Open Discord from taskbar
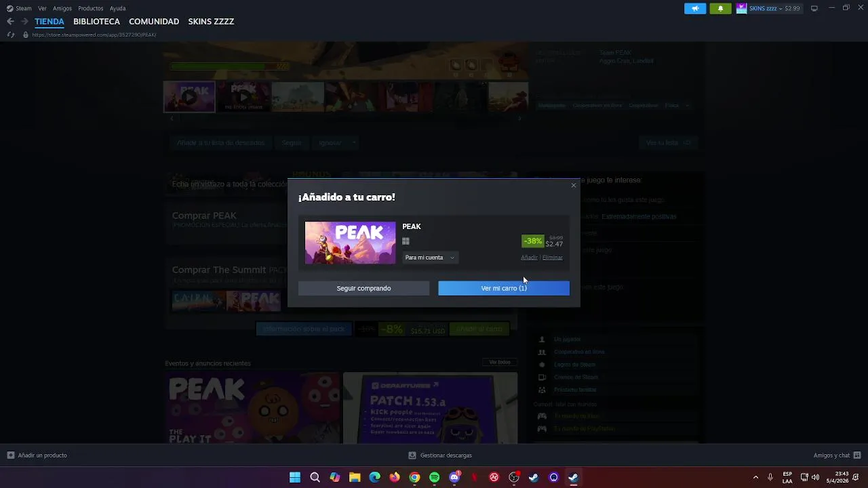Image resolution: width=868 pixels, height=488 pixels. tap(454, 477)
